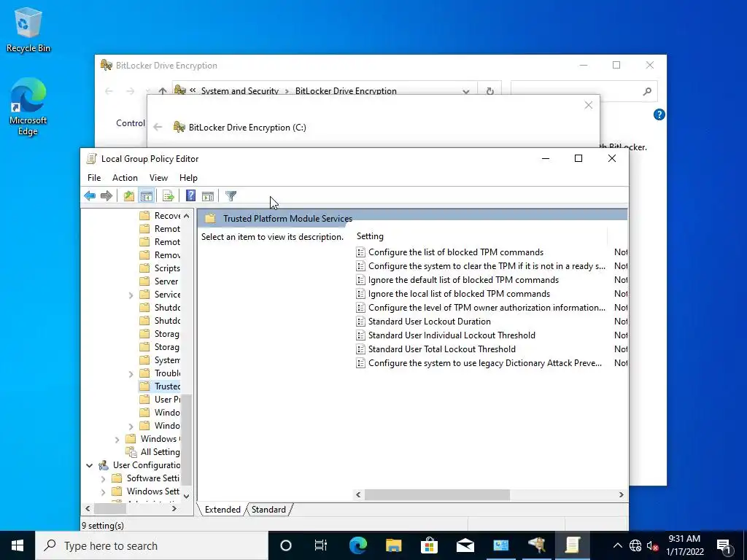
Task: Click the up arrow in BitLocker window navigation
Action: coord(163,91)
